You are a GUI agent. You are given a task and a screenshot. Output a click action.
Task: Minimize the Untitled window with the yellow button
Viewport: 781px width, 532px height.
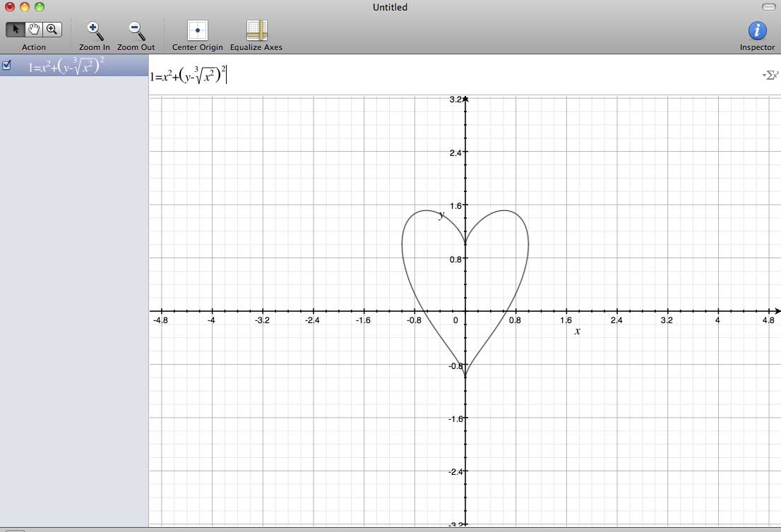point(25,7)
